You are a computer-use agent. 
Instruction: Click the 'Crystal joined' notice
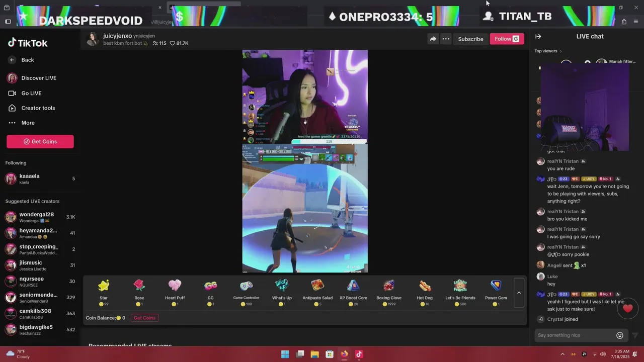(x=558, y=319)
